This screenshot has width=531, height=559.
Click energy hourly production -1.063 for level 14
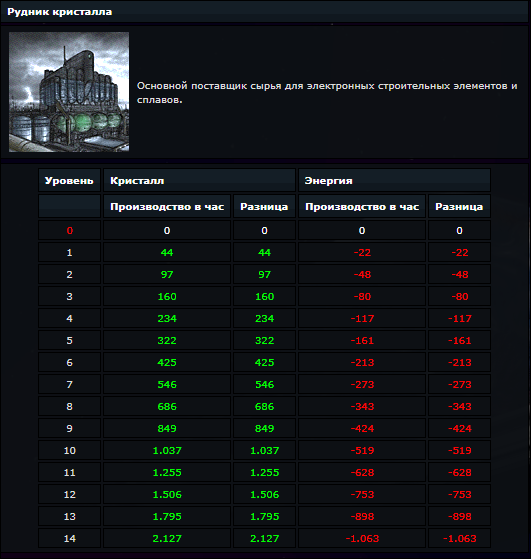[362, 539]
